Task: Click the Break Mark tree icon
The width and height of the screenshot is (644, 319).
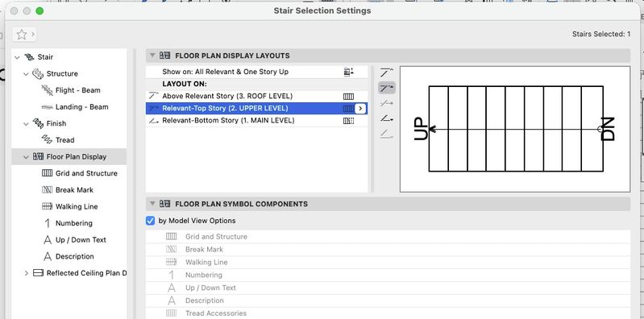Action: (x=48, y=190)
